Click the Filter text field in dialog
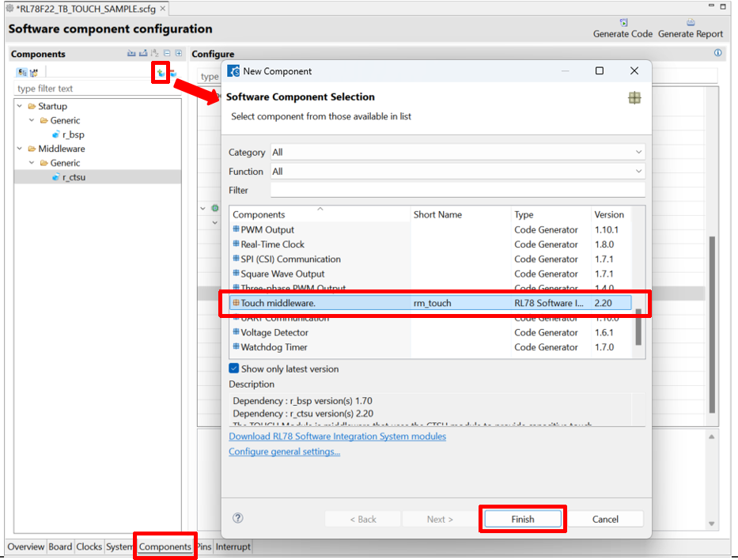The image size is (738, 560). [457, 191]
